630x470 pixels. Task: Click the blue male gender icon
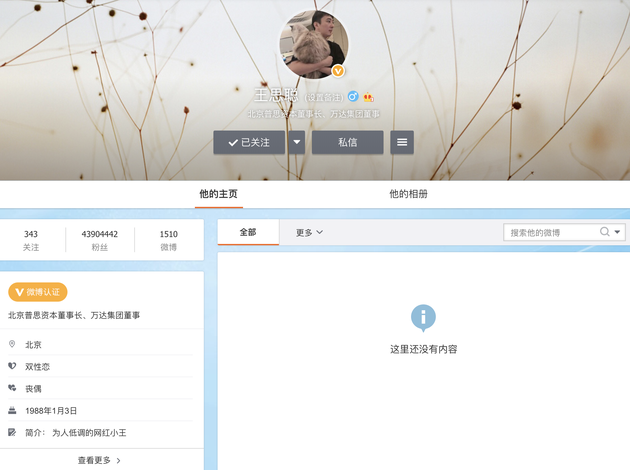click(353, 97)
